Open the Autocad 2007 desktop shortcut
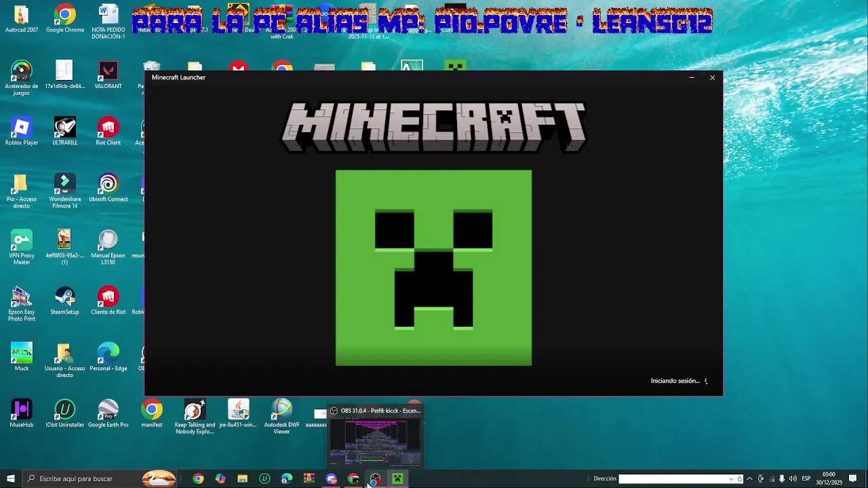 22,19
